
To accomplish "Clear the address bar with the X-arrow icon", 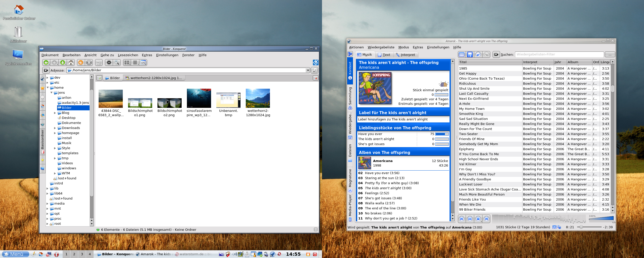I will [46, 70].
